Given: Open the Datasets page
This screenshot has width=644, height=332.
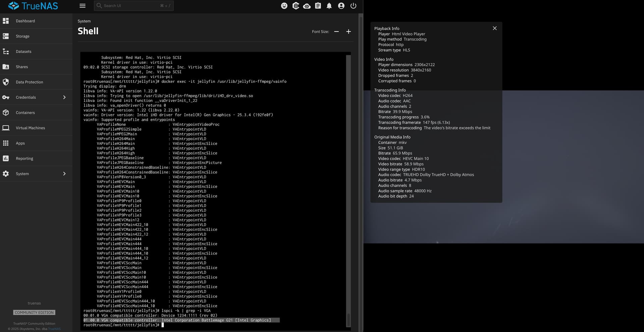Looking at the screenshot, I should pyautogui.click(x=23, y=52).
